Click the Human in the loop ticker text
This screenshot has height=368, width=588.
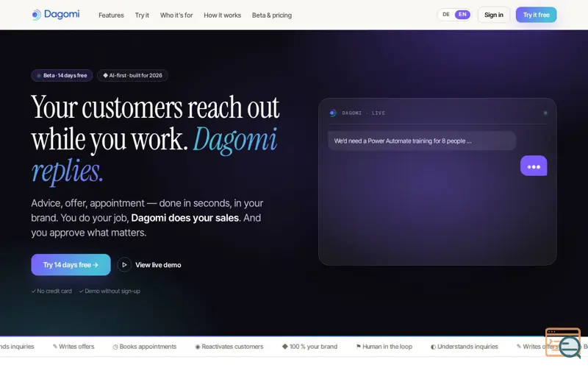coord(387,347)
